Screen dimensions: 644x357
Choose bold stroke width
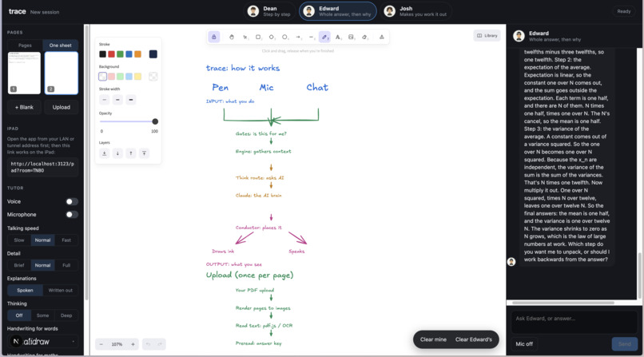pyautogui.click(x=117, y=100)
